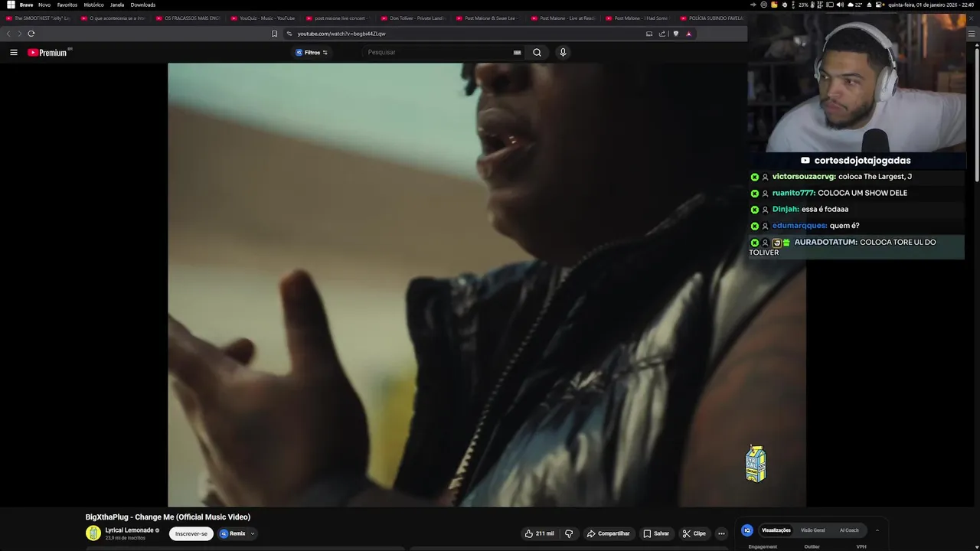Viewport: 980px width, 551px height.
Task: Like the video with thumbs up 211 mil
Action: coord(540,533)
